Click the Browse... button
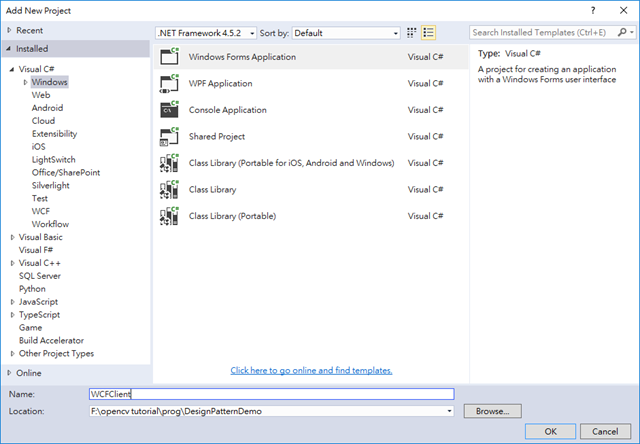The image size is (640, 444). [493, 411]
